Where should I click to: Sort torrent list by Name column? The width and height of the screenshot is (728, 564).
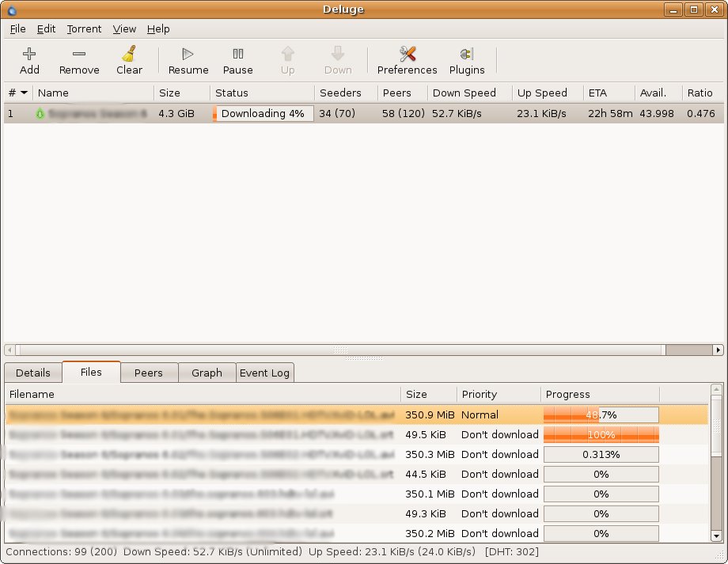pyautogui.click(x=93, y=93)
